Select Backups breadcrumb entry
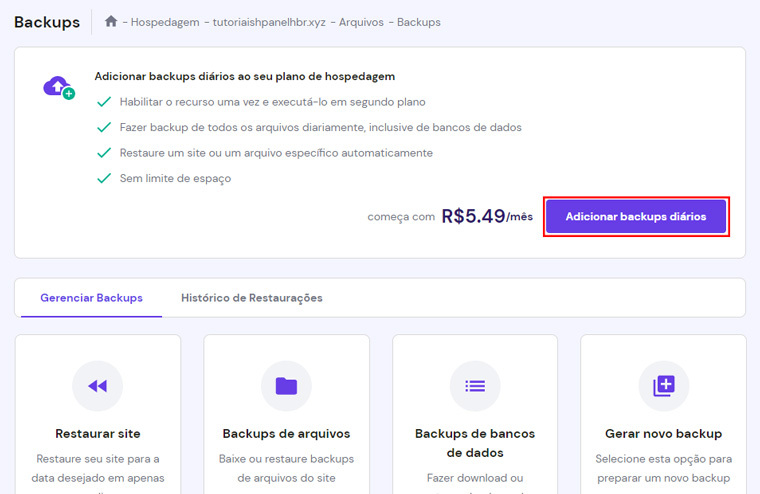 419,22
